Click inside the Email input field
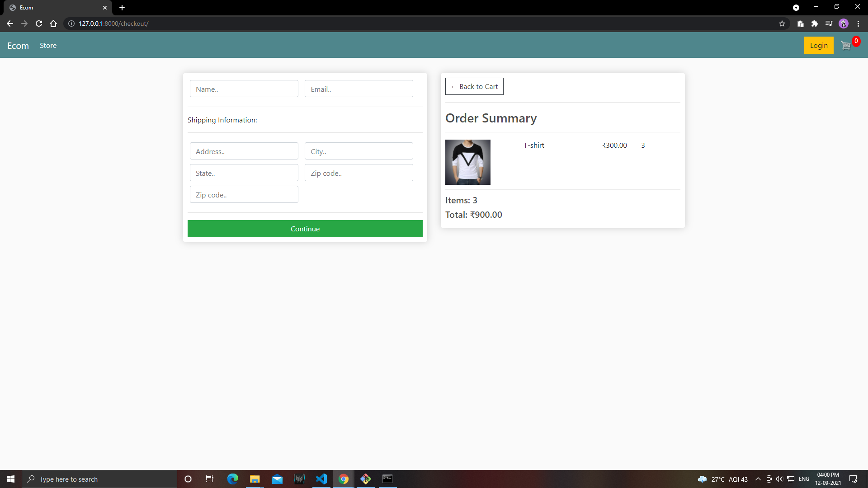868x488 pixels. (359, 89)
